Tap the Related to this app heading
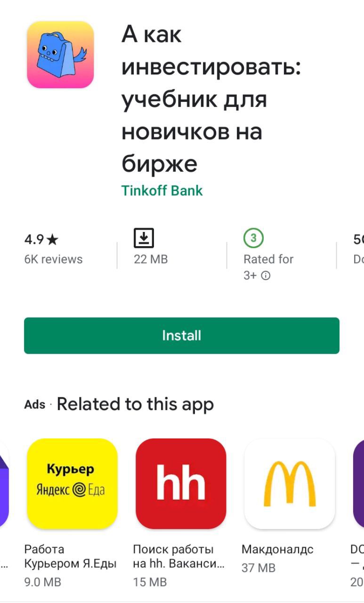The image size is (364, 603). coord(135,404)
